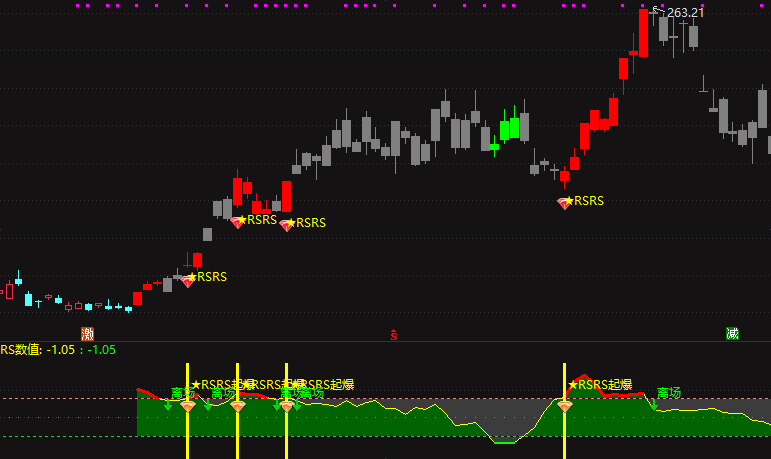Click the rightmost RSRS diamond in the price chart
Screen dimensions: 771x459
pyautogui.click(x=563, y=203)
